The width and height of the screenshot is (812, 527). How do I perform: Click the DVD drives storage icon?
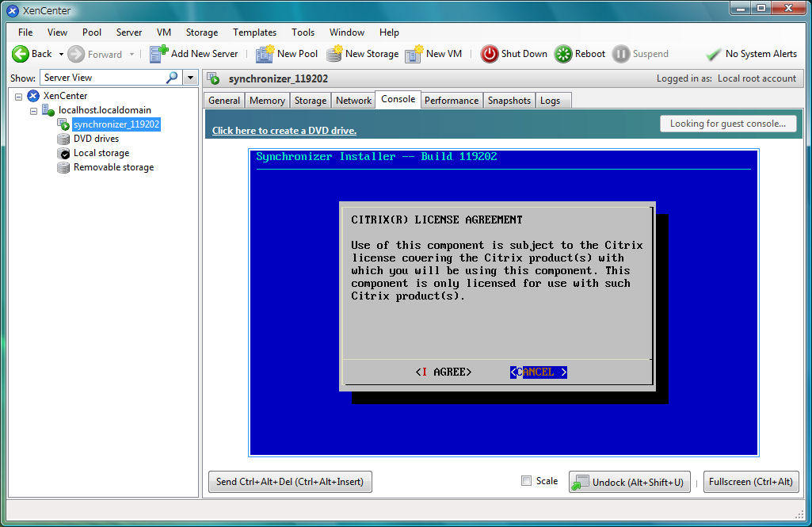coord(63,139)
